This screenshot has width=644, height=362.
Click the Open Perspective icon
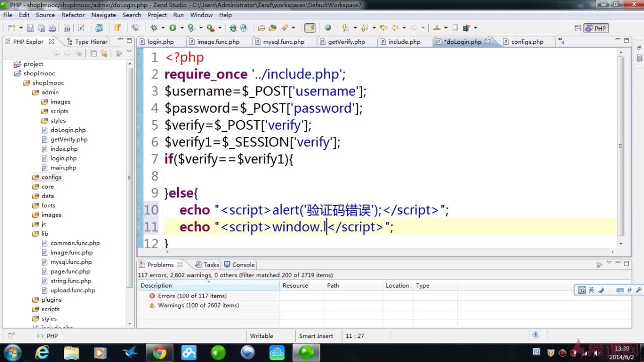(578, 28)
